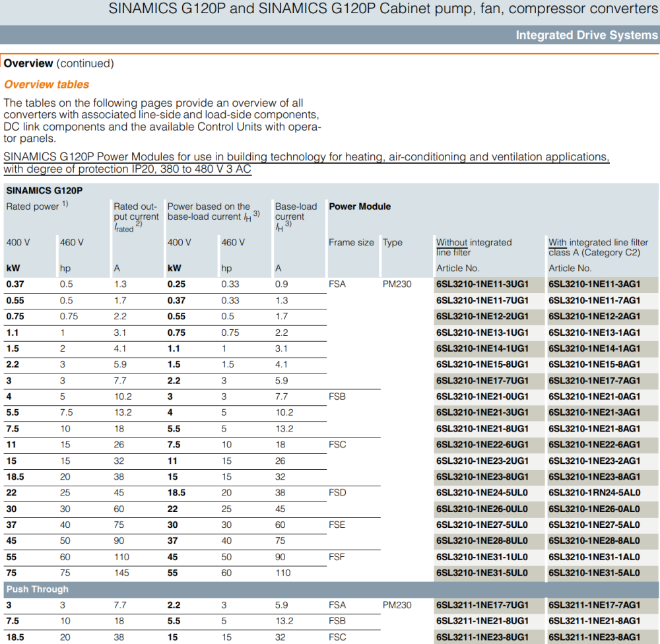Select article number 6SL3210-1NE11-3UG1
This screenshot has height=644, width=660.
coord(482,284)
